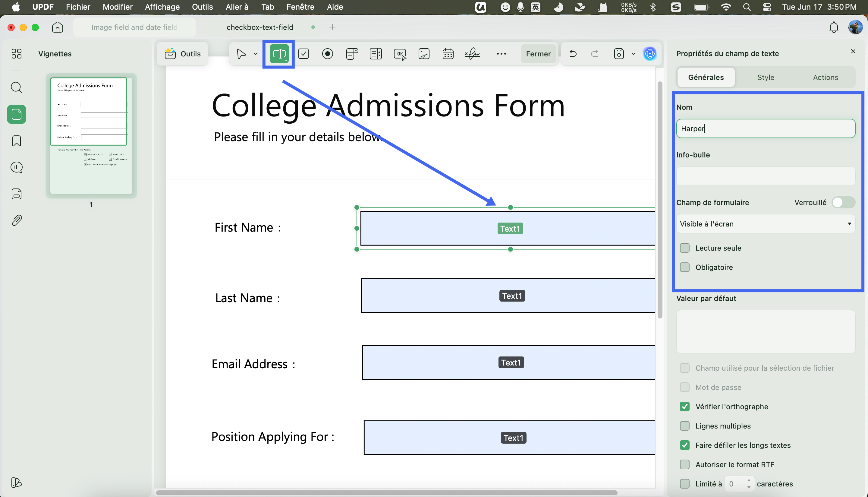Screen dimensions: 868x497
Task: Close the text field properties panel
Action: [853, 51]
